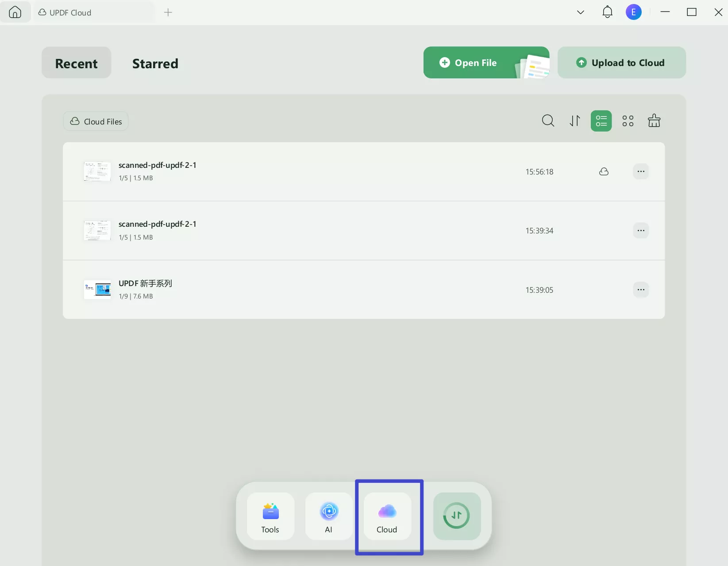728x566 pixels.
Task: Open scanned-pdf-updf-2-1 dated 15:56:18
Action: coord(364,171)
